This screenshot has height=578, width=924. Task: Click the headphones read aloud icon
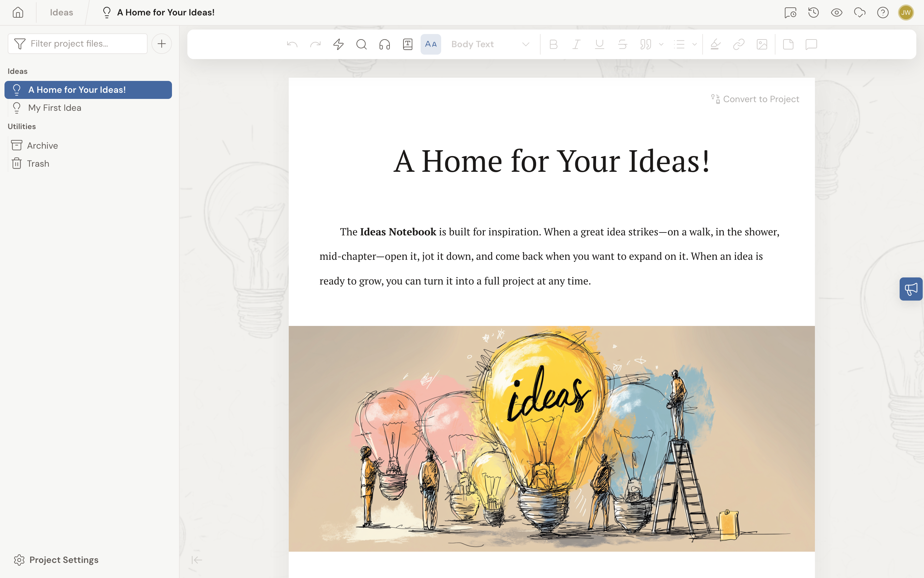(384, 44)
